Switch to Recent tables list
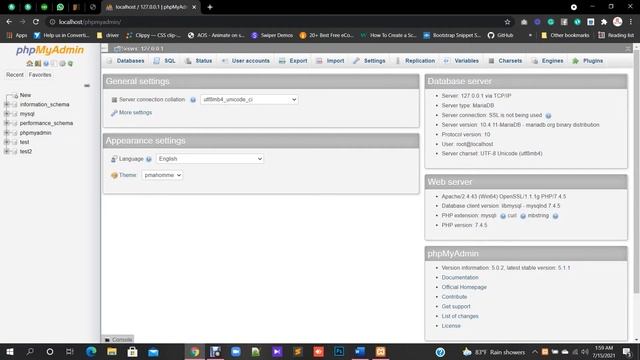640x360 pixels. (15, 75)
